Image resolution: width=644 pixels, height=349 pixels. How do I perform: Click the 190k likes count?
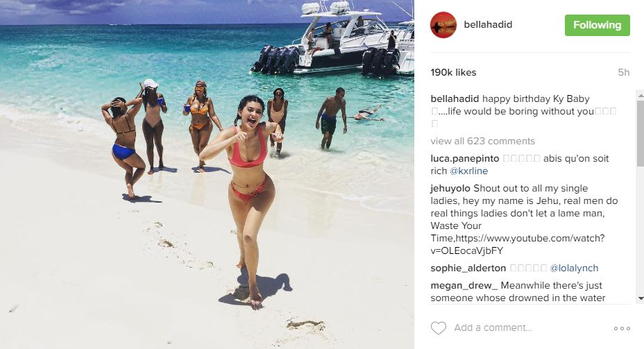click(453, 73)
